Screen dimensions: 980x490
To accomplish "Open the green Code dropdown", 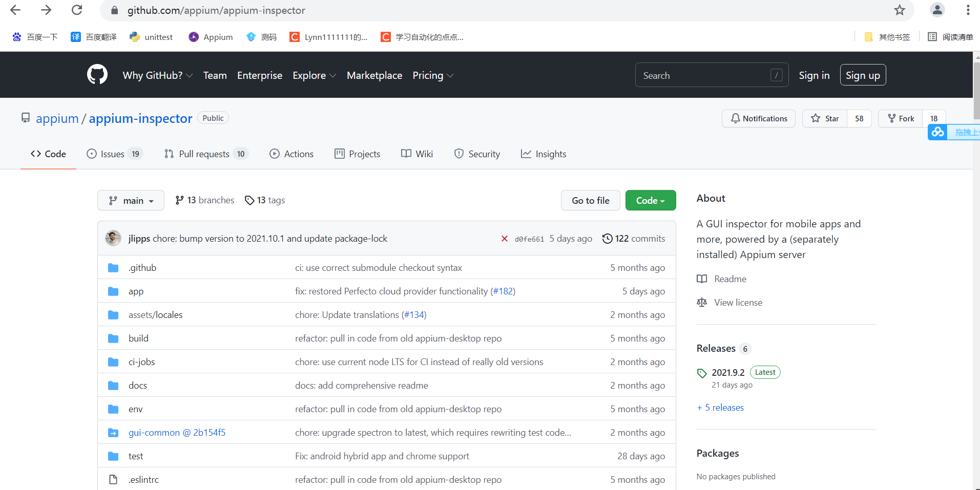I will [650, 200].
